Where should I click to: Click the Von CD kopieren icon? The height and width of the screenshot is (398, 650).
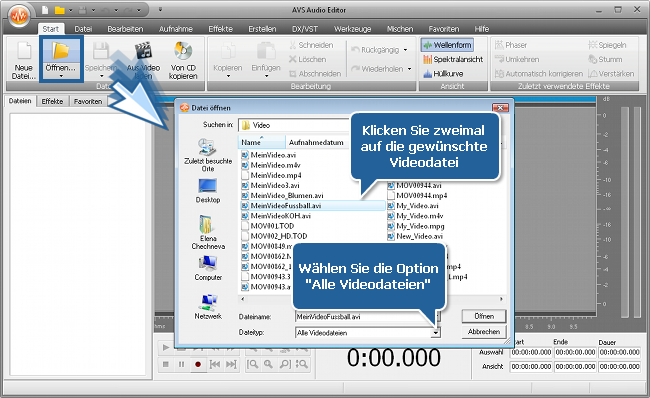point(183,51)
